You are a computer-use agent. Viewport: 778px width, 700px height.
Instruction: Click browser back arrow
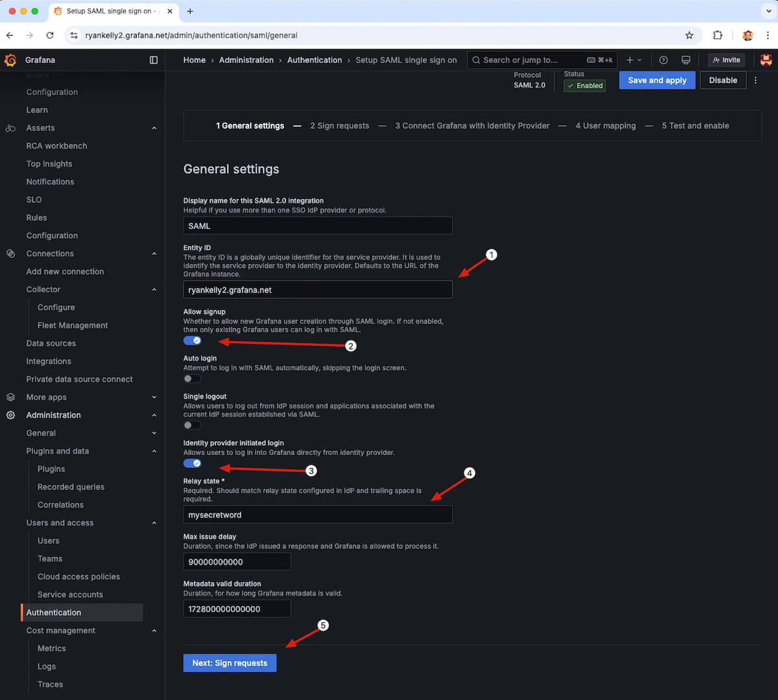tap(10, 35)
